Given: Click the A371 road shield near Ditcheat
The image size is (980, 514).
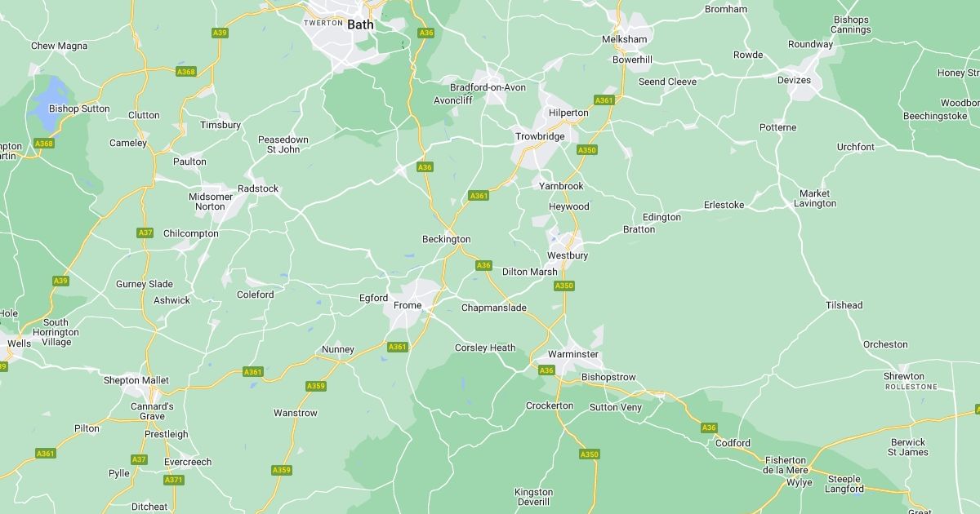Looking at the screenshot, I should (x=174, y=480).
